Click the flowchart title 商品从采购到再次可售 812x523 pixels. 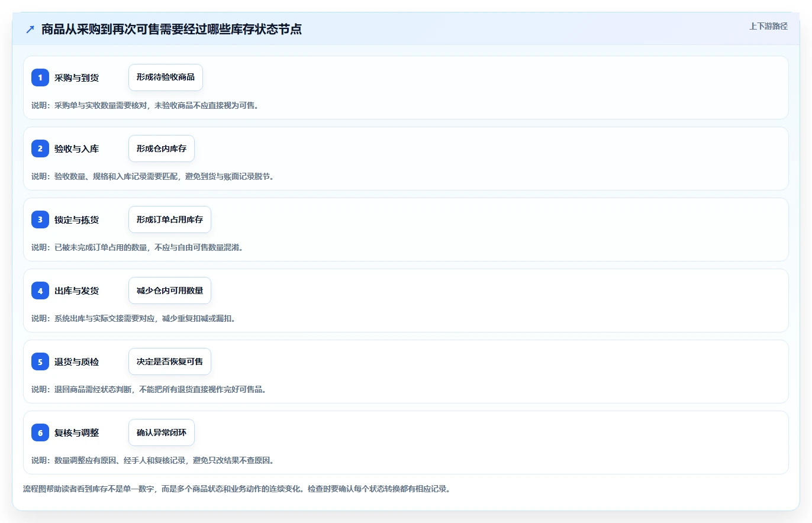tap(172, 29)
